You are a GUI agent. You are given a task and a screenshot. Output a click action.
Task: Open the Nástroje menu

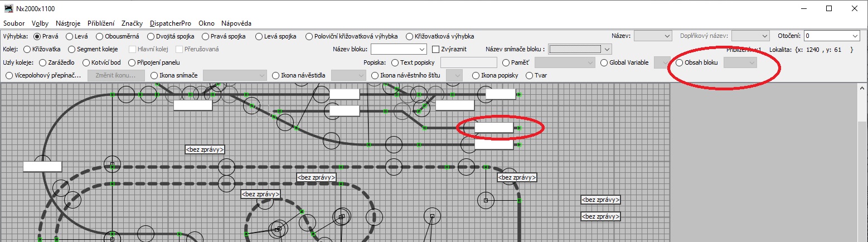point(68,23)
